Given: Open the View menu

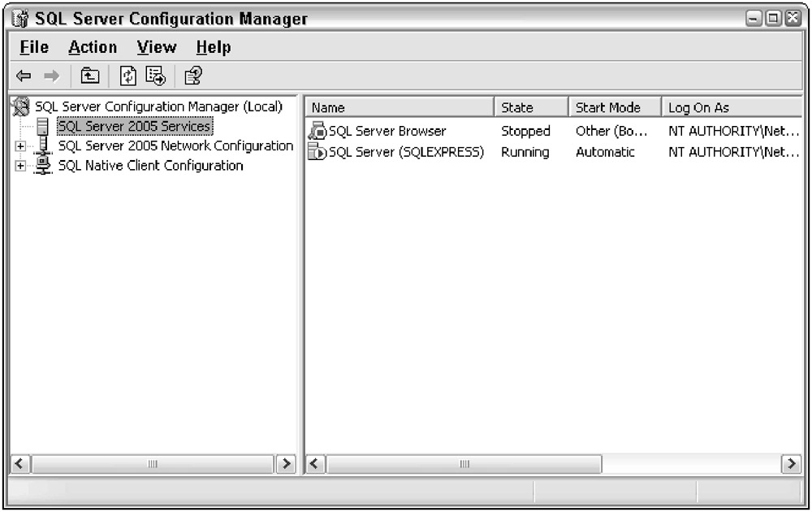Looking at the screenshot, I should tap(157, 47).
